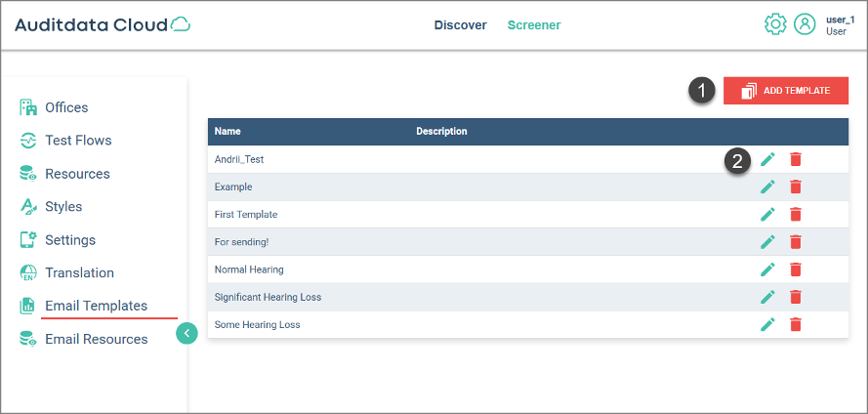Viewport: 868px width, 414px height.
Task: Delete the First Template row
Action: pos(796,214)
